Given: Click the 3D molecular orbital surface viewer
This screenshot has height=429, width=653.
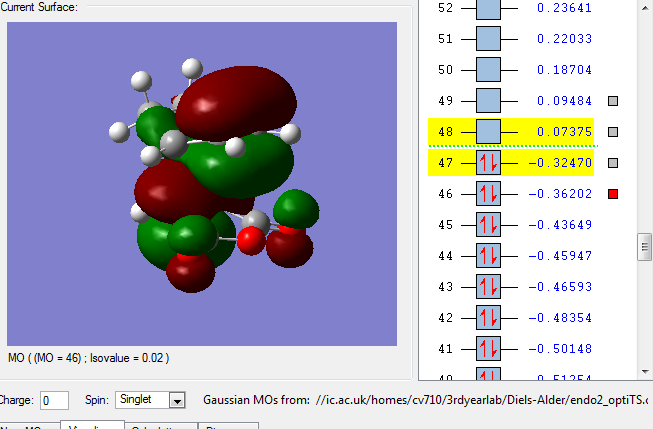Looking at the screenshot, I should click(202, 184).
